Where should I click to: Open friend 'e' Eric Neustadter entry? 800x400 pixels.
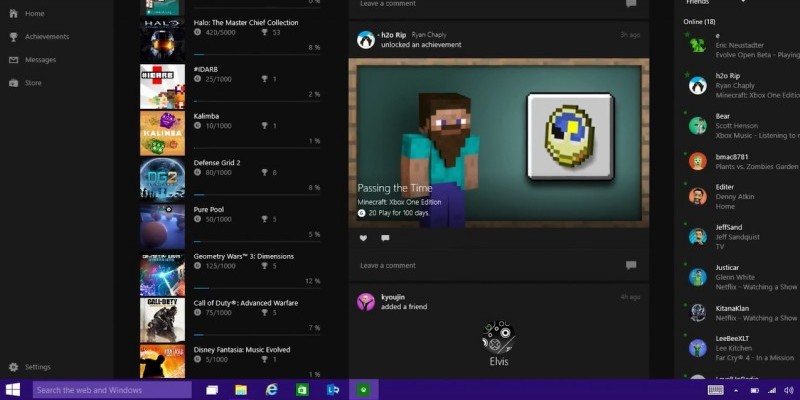click(741, 45)
